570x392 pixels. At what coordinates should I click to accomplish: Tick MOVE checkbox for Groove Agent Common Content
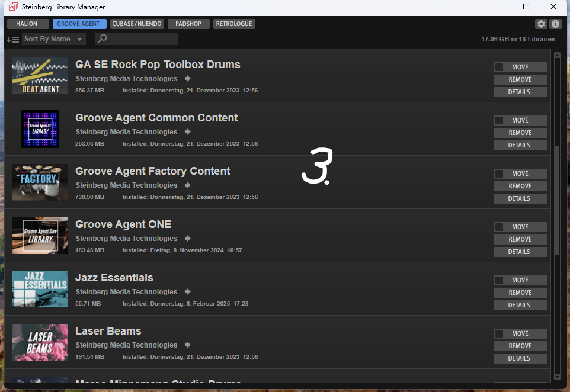[x=499, y=120]
